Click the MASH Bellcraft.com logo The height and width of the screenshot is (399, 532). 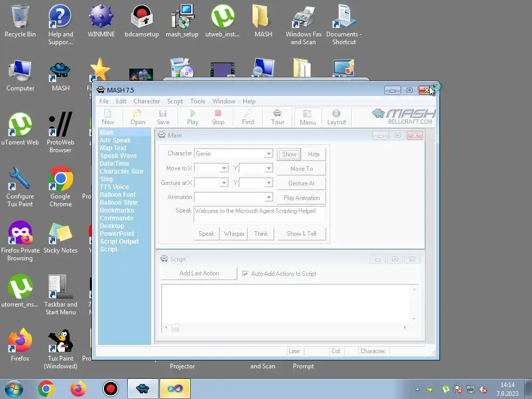(x=403, y=116)
